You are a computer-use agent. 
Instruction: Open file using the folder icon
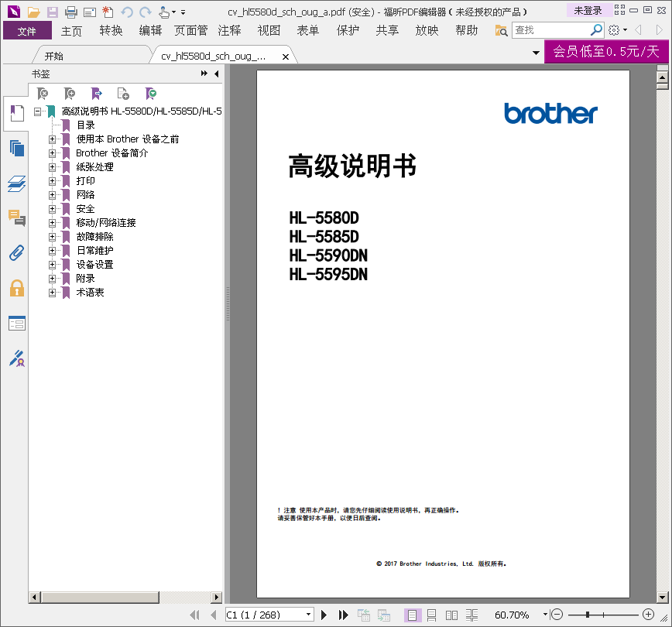click(x=33, y=12)
